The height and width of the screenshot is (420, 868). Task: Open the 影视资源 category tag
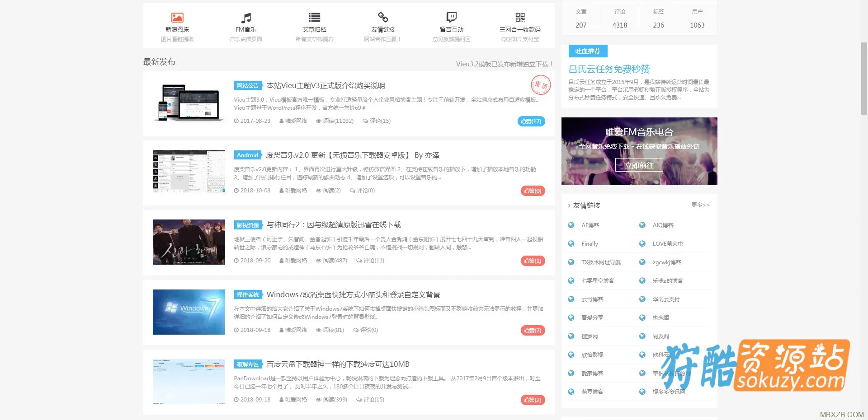[x=248, y=225]
